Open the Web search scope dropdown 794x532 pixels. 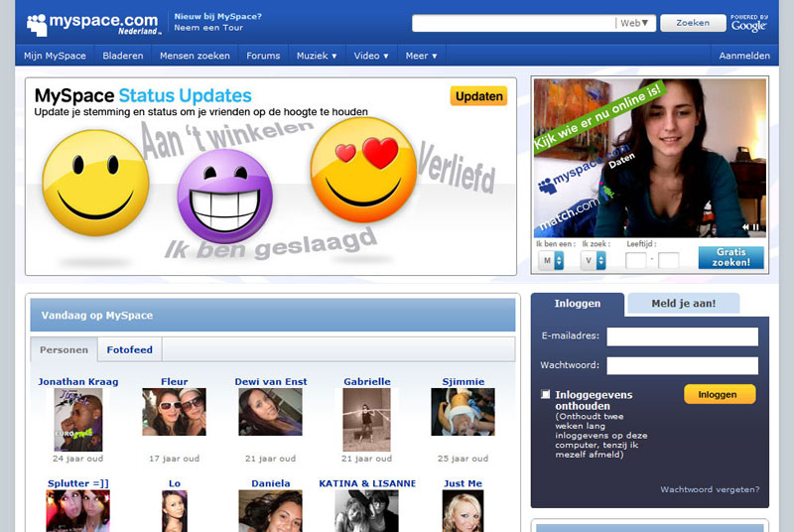[x=634, y=23]
